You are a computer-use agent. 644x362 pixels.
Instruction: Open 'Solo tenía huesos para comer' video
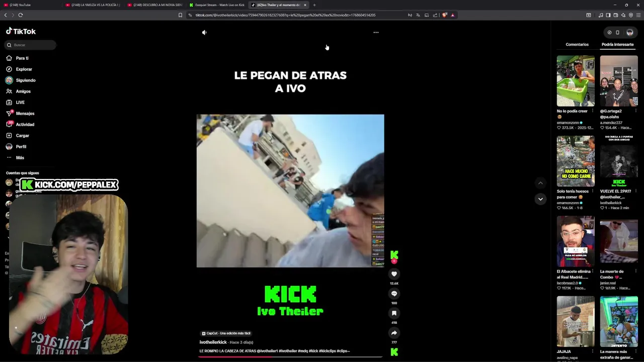click(576, 161)
